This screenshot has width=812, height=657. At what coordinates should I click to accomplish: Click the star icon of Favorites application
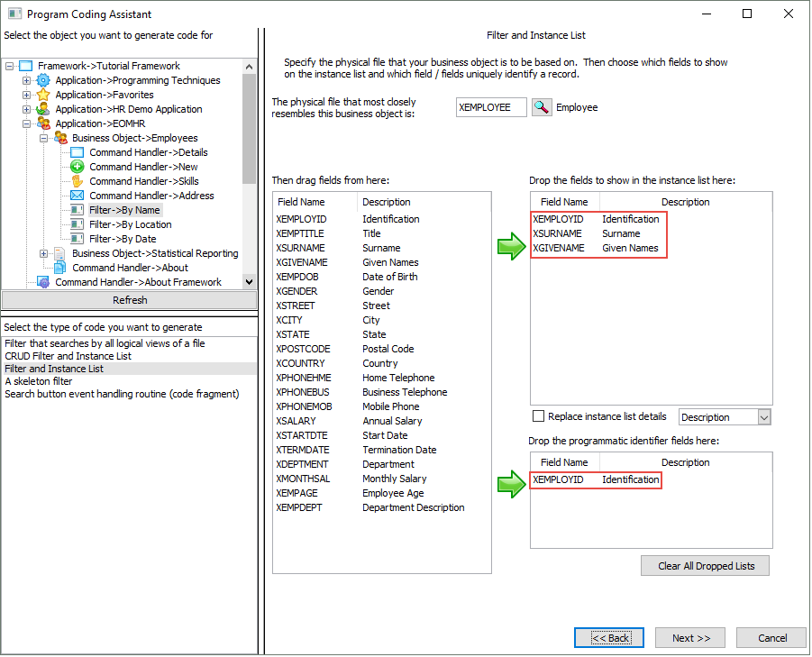point(43,95)
